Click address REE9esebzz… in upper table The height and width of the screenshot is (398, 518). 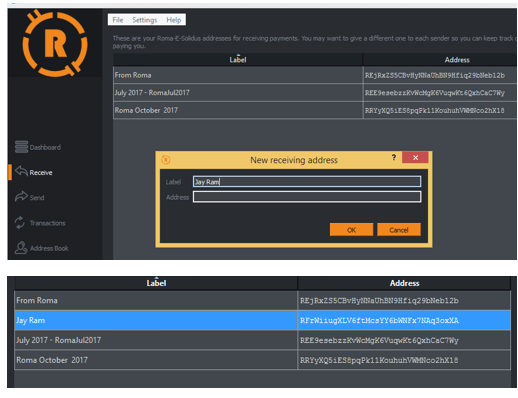[x=434, y=93]
